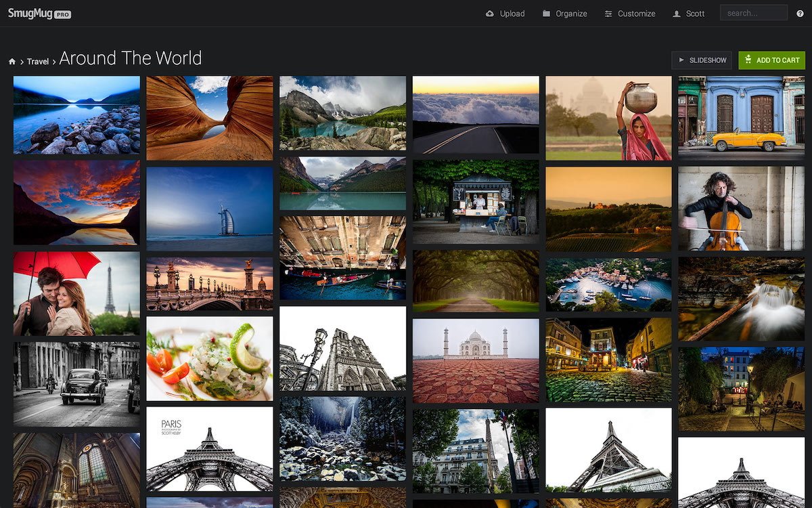This screenshot has height=508, width=812.
Task: Click the SmugMug Pro logo
Action: [39, 14]
